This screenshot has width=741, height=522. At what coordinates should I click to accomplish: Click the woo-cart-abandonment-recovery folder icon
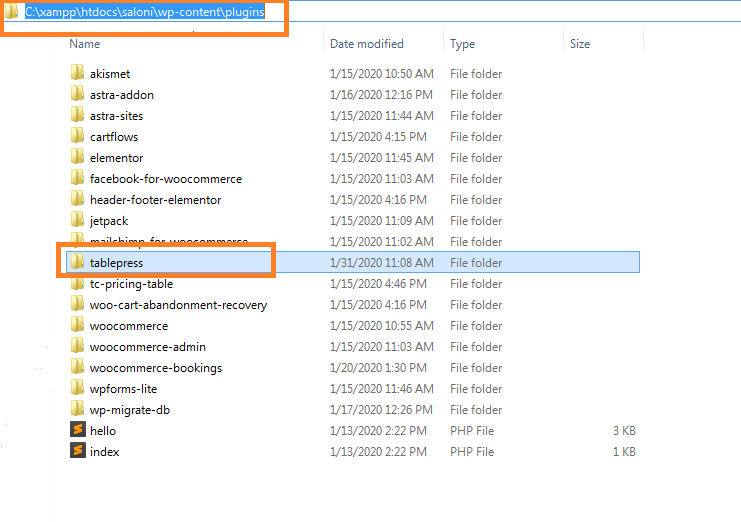pyautogui.click(x=78, y=304)
